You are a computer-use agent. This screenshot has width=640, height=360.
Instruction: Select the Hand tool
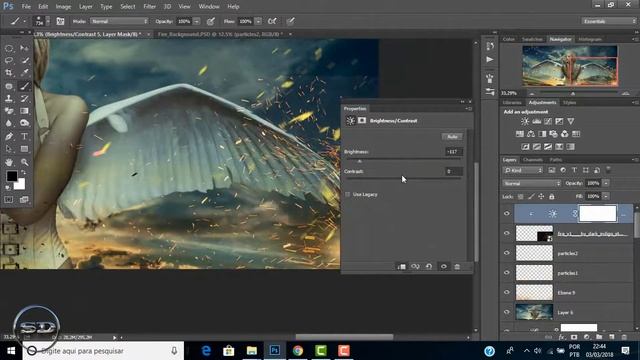click(x=9, y=162)
